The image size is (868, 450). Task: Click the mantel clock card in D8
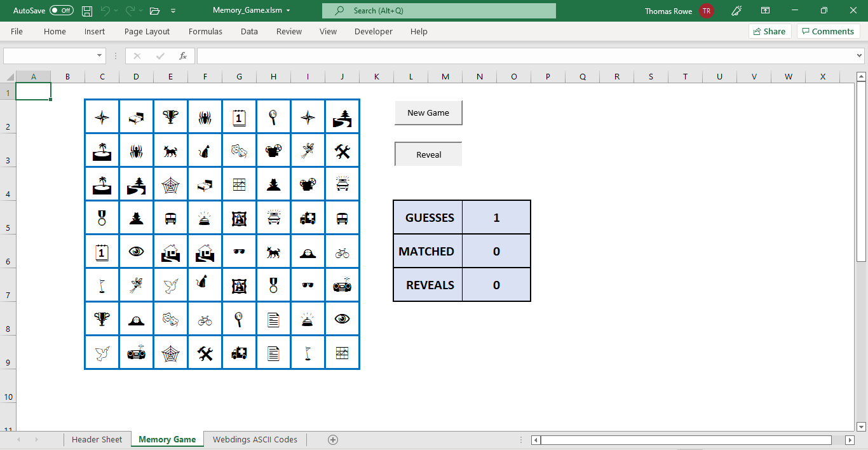coord(137,319)
